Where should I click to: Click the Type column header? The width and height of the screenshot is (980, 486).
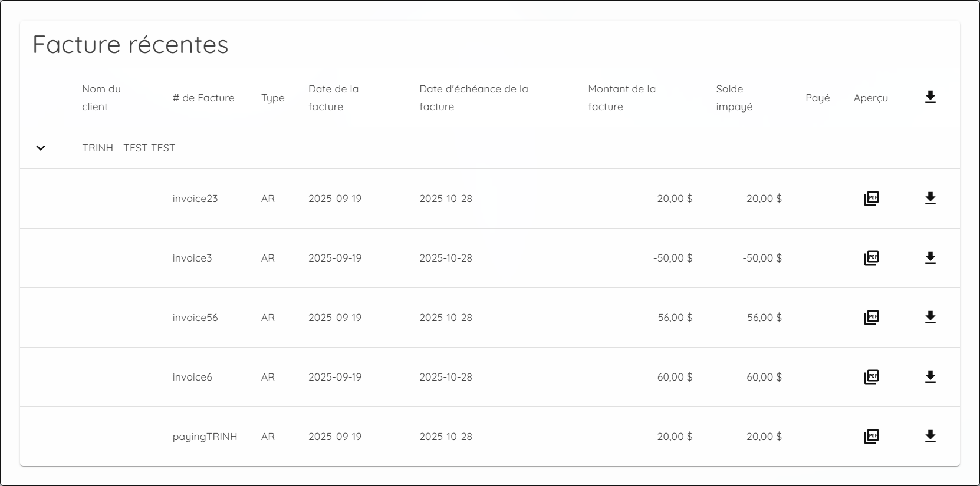click(x=273, y=98)
